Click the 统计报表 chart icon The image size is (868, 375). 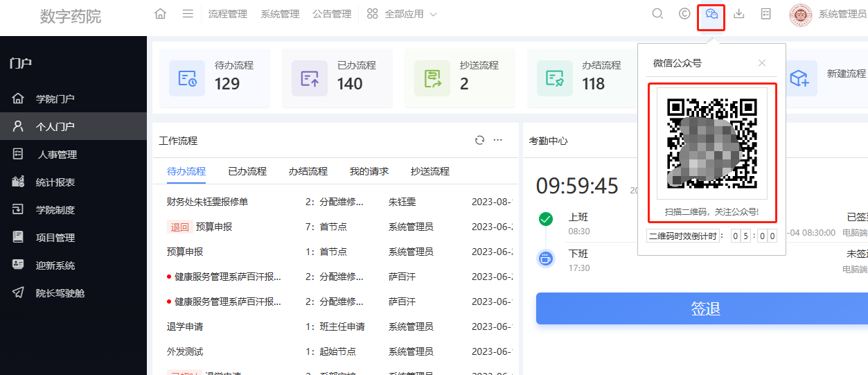pos(19,182)
